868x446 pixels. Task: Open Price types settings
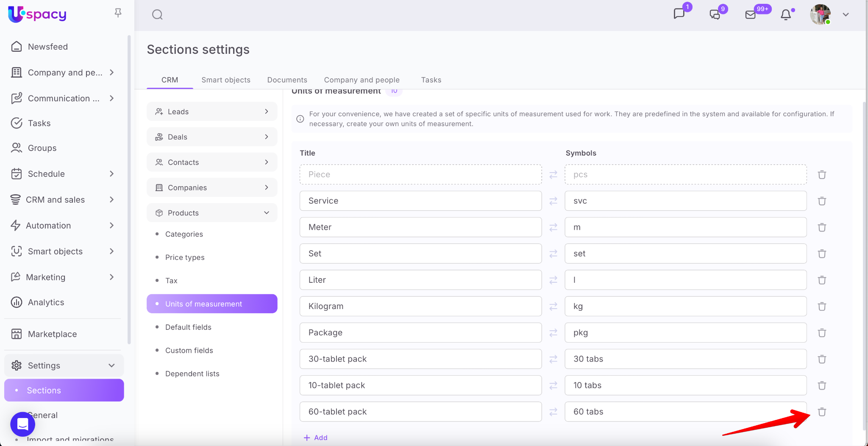coord(185,257)
